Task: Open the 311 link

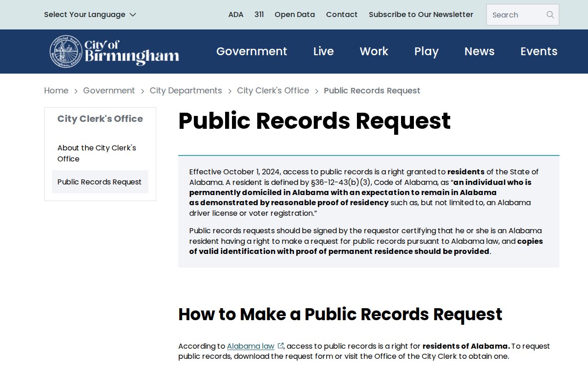Action: [259, 15]
